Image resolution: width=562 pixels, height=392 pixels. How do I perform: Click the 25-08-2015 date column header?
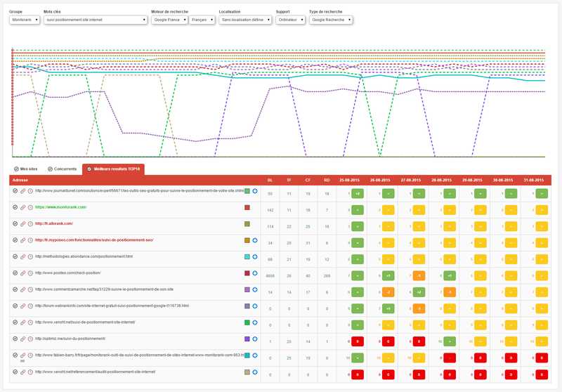(x=349, y=181)
